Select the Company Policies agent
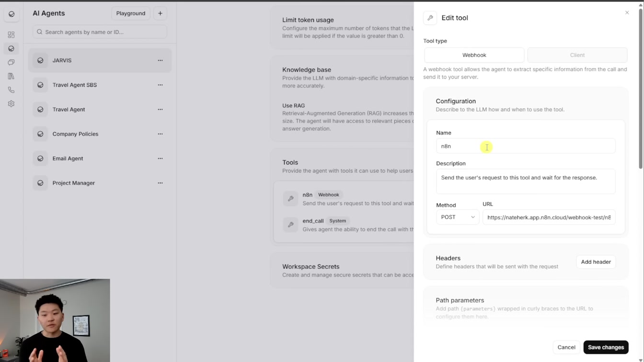The image size is (644, 362). coord(100,134)
